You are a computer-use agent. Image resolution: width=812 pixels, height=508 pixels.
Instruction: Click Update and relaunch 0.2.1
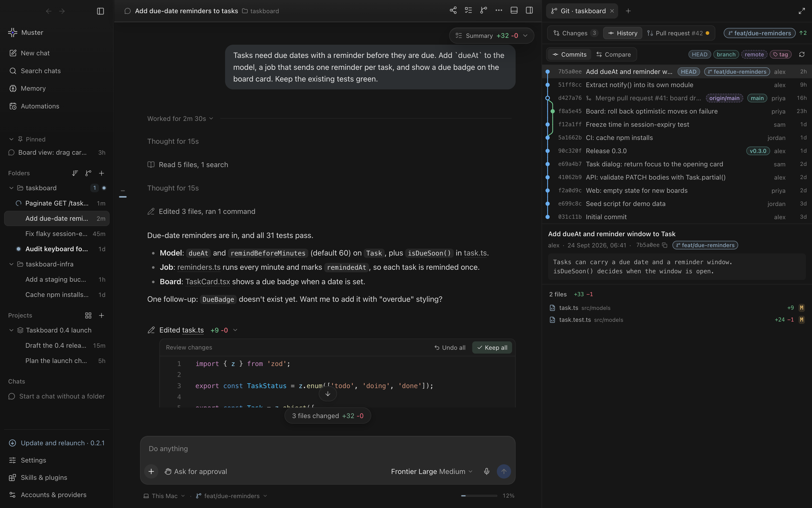57,443
